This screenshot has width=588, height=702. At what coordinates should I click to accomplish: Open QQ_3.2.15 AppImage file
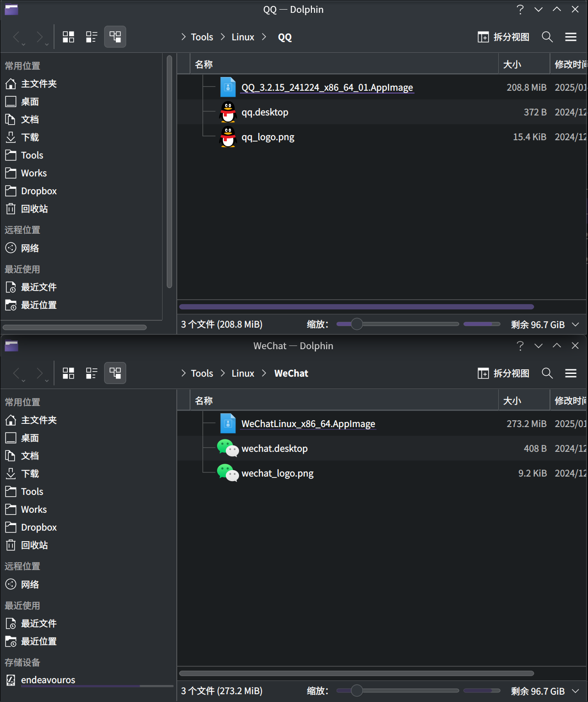point(327,88)
